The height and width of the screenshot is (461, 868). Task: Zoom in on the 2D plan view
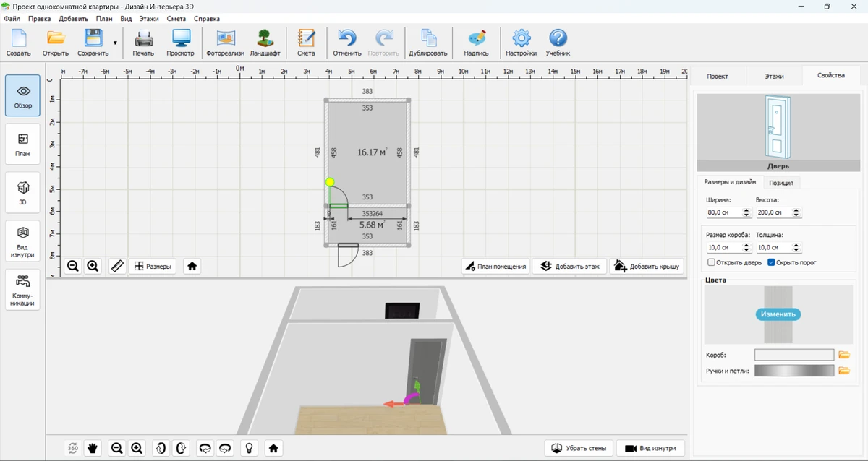(x=93, y=266)
